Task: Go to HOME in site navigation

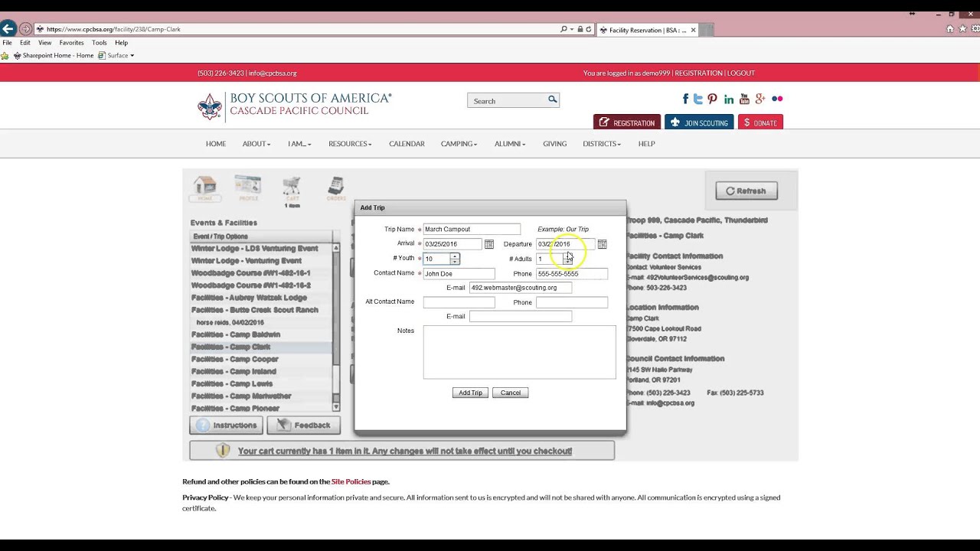Action: 216,144
